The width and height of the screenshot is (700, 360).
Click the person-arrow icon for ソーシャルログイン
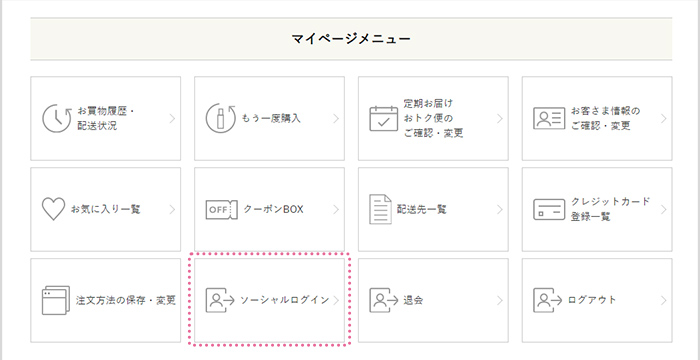pos(220,300)
